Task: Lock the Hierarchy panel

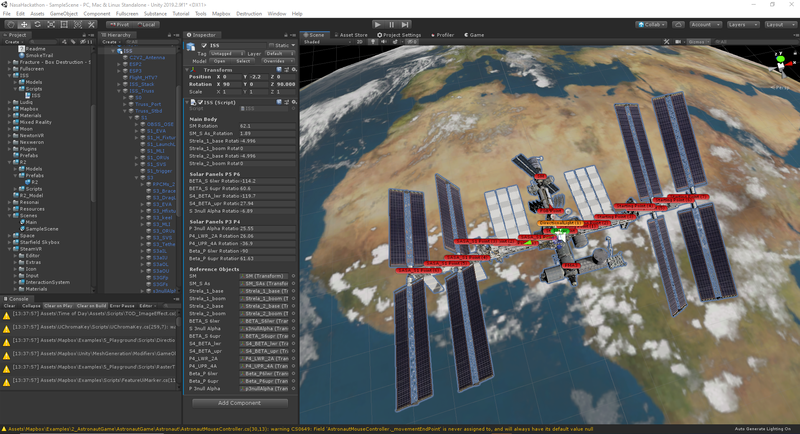Action: pyautogui.click(x=169, y=35)
